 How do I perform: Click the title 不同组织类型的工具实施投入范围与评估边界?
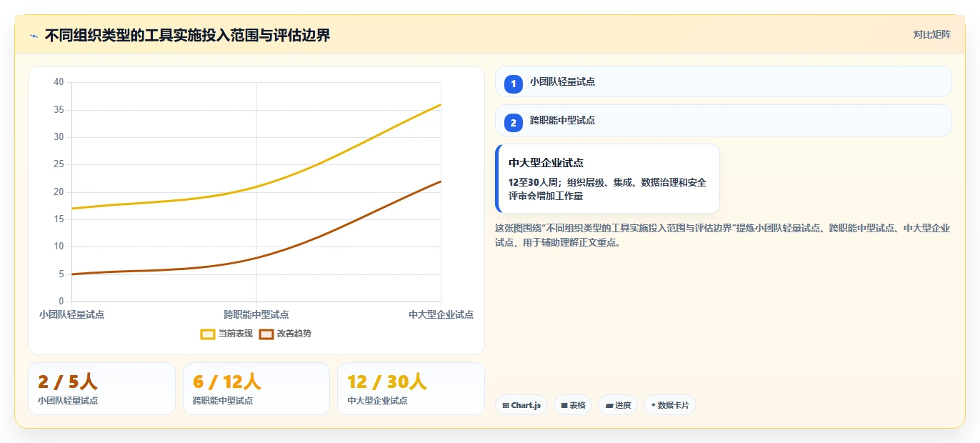pyautogui.click(x=188, y=36)
